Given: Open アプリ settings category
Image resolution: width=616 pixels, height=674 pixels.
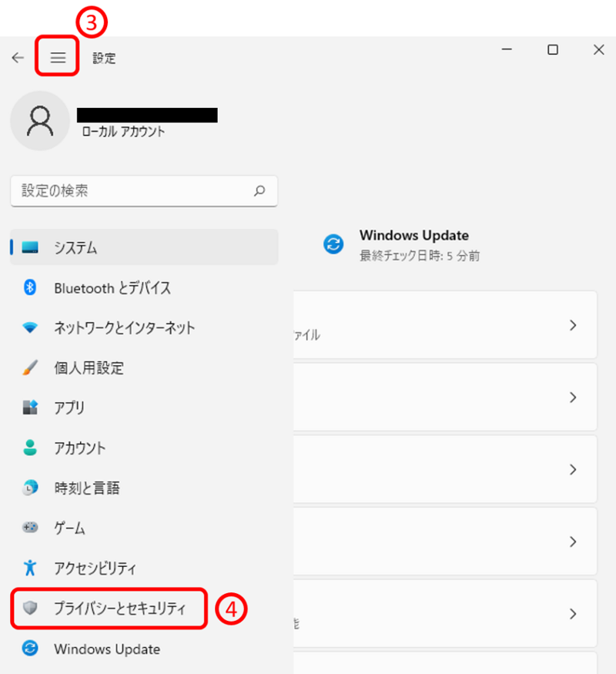Looking at the screenshot, I should 144,407.
